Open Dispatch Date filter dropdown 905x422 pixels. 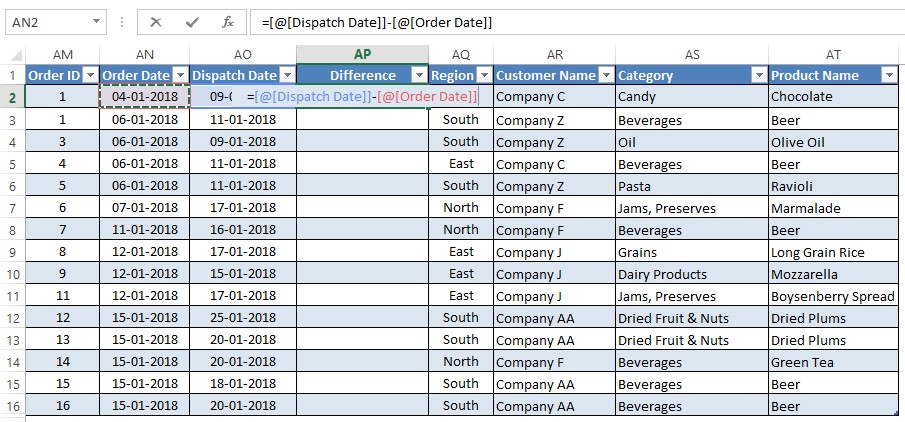point(287,76)
